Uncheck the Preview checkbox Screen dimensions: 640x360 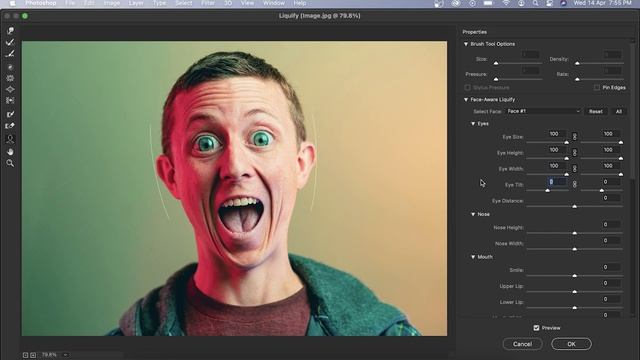(536, 328)
